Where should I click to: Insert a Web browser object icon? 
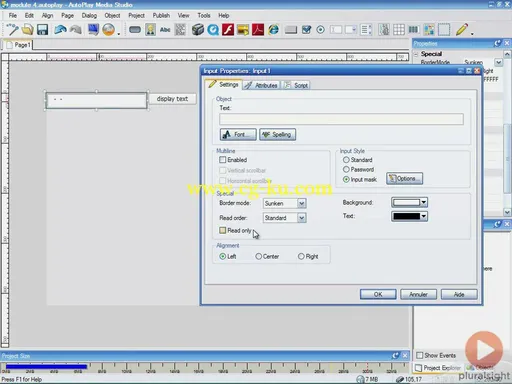(x=273, y=30)
